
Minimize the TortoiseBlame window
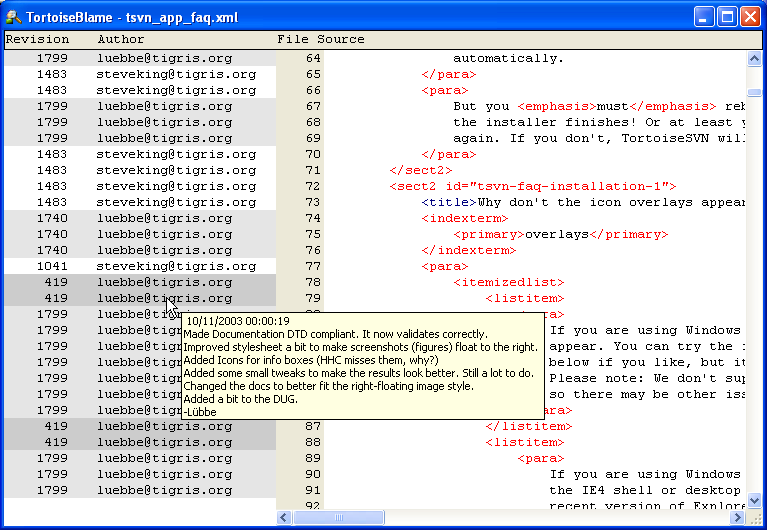click(x=704, y=16)
